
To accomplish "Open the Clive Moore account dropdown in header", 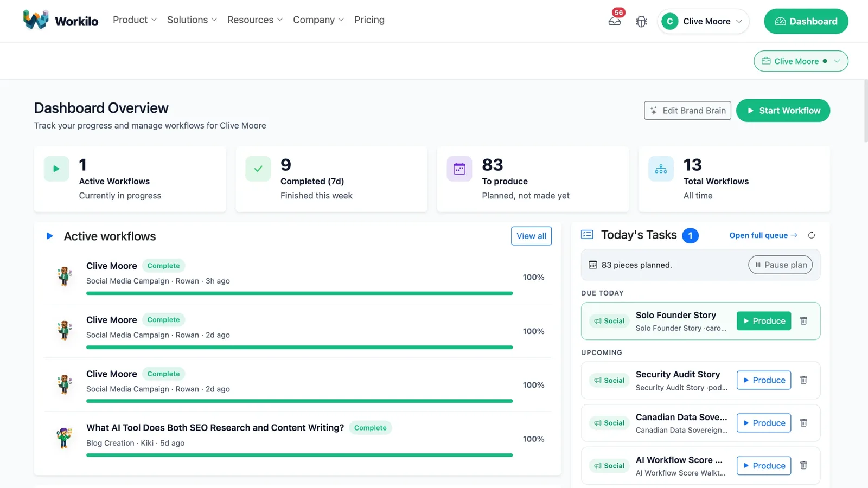I will [x=703, y=21].
